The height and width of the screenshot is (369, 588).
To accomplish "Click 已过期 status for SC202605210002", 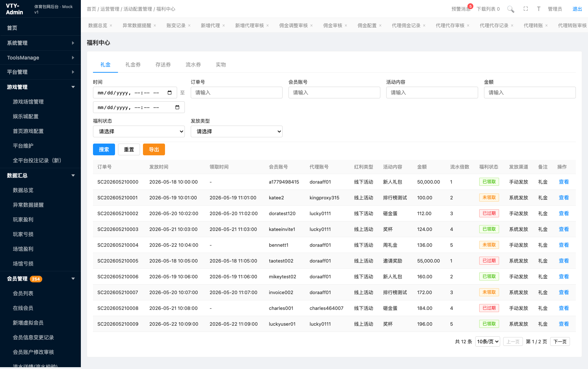I will [489, 213].
